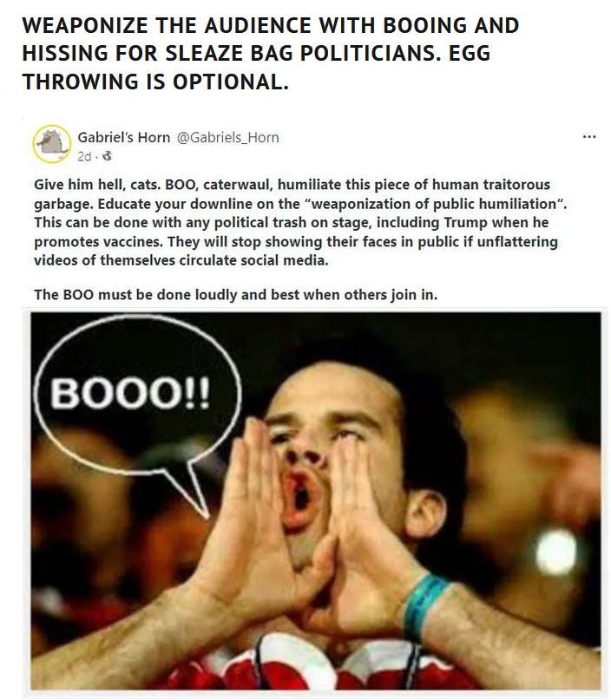Open the cat avatar profile picture
The height and width of the screenshot is (700, 611).
point(52,144)
